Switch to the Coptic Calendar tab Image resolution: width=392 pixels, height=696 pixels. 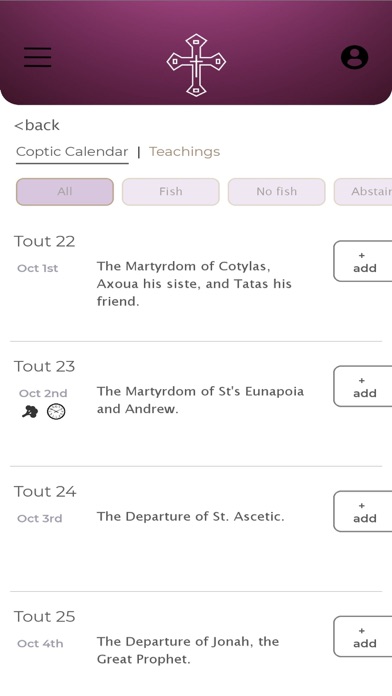coord(72,152)
